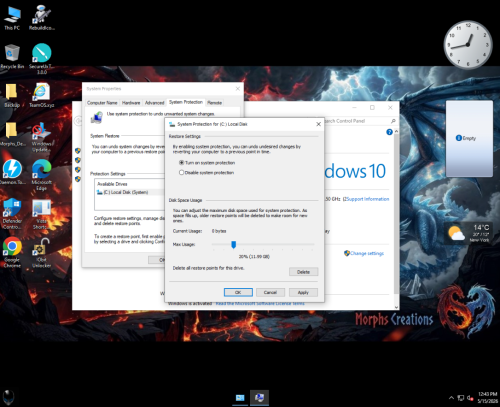
Task: Switch to the Hardware tab
Action: coord(131,103)
